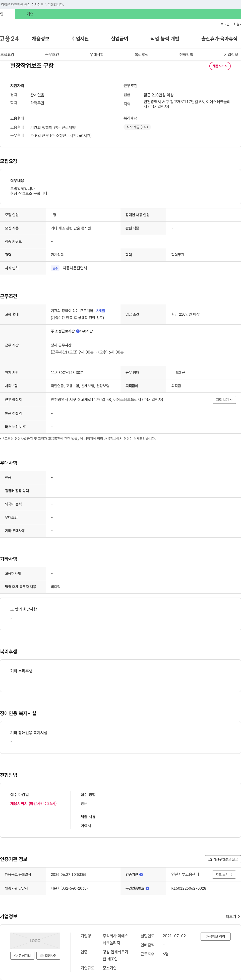This screenshot has height=980, width=241.
Task: Click the 로그인 link
Action: [225, 24]
